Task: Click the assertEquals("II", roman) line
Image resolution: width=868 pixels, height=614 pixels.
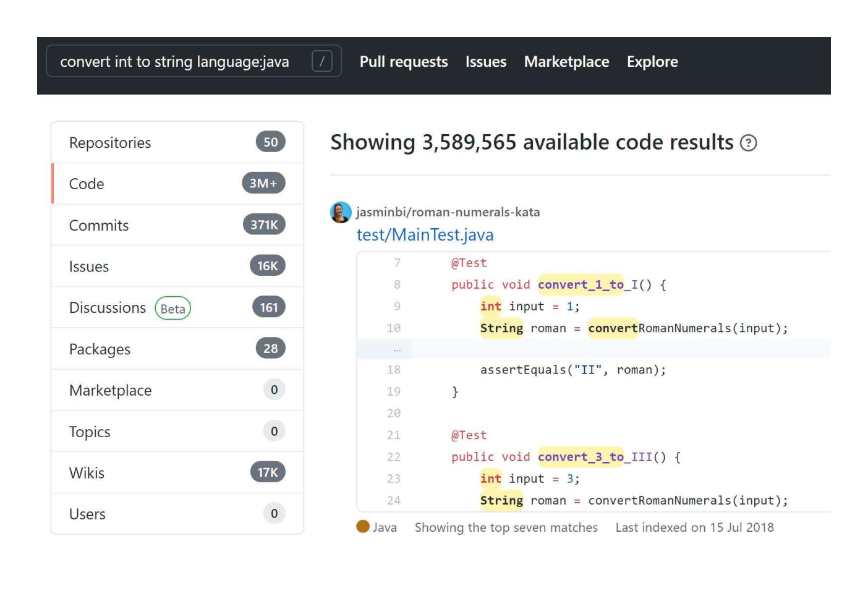Action: coord(573,370)
